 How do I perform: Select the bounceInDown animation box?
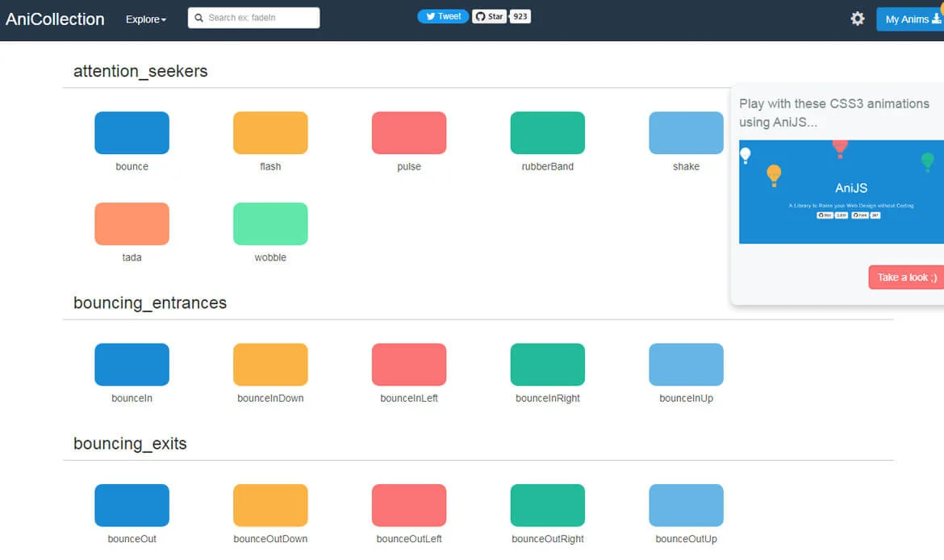(x=270, y=365)
